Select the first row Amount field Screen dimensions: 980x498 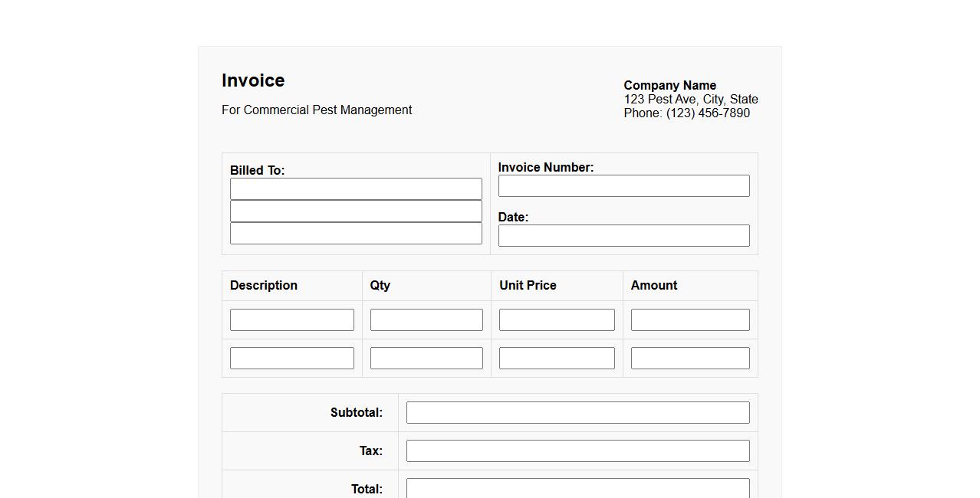[689, 319]
